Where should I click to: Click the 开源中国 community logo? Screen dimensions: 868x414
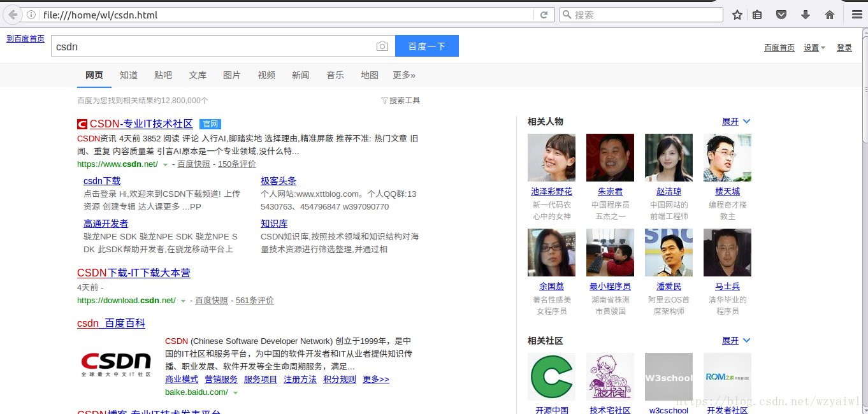click(x=551, y=376)
